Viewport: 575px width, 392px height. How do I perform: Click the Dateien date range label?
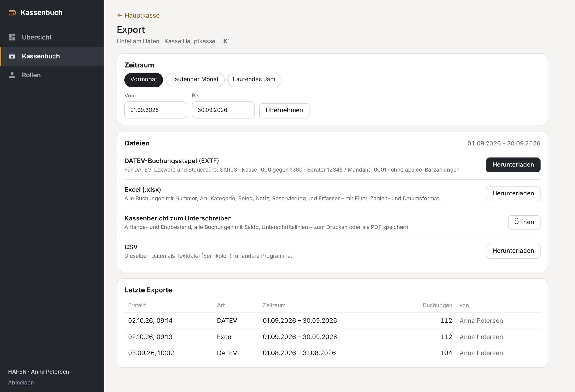pos(504,143)
